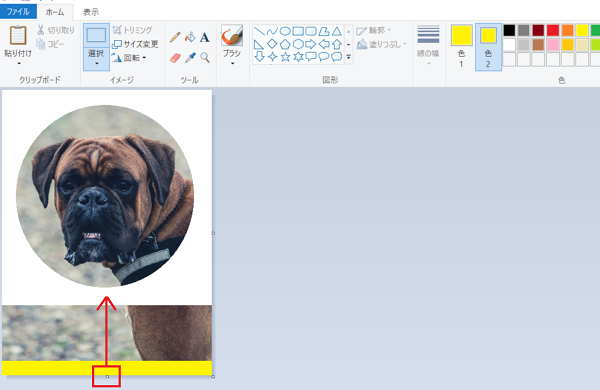Click the Resize (サイズ変更) button
This screenshot has width=600, height=390.
point(135,44)
